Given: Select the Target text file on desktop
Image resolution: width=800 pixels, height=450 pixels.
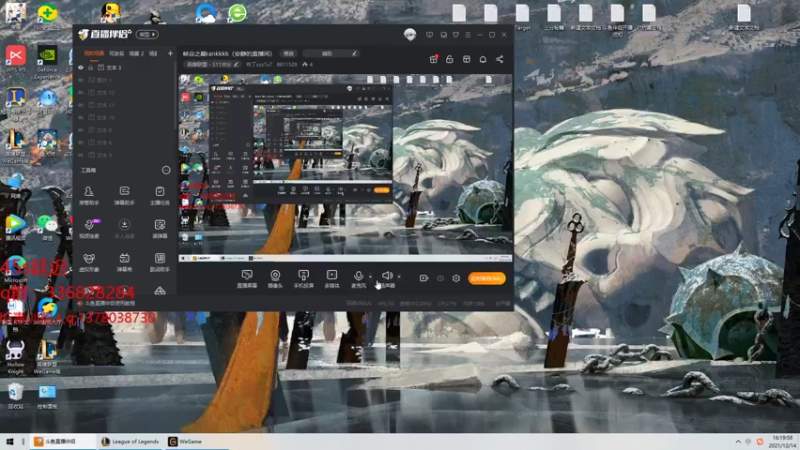Looking at the screenshot, I should (522, 17).
